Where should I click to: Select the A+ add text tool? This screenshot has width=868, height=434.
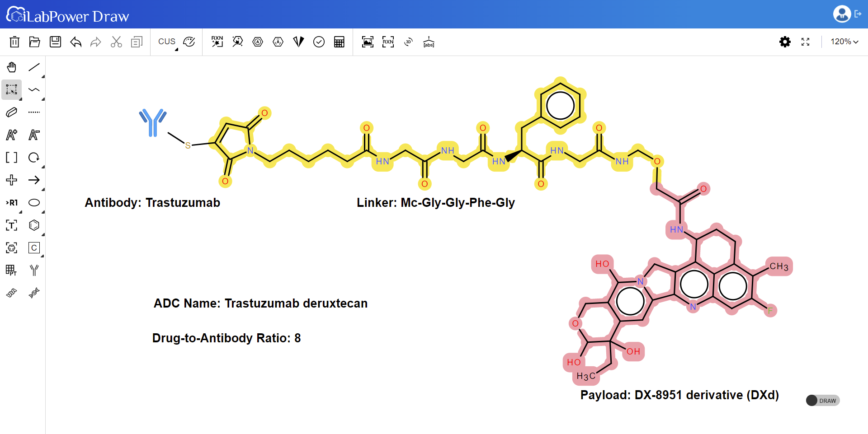coord(12,135)
